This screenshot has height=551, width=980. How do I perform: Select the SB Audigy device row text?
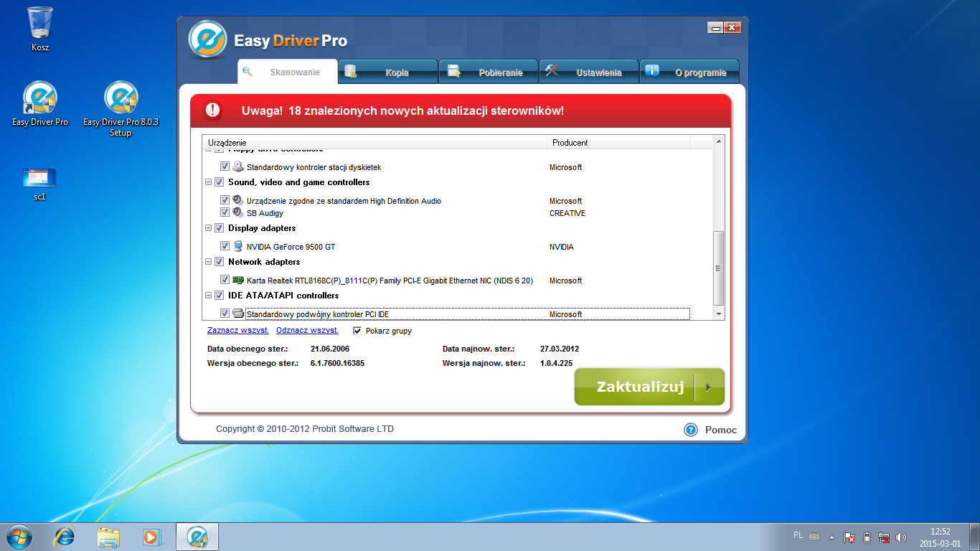[265, 213]
